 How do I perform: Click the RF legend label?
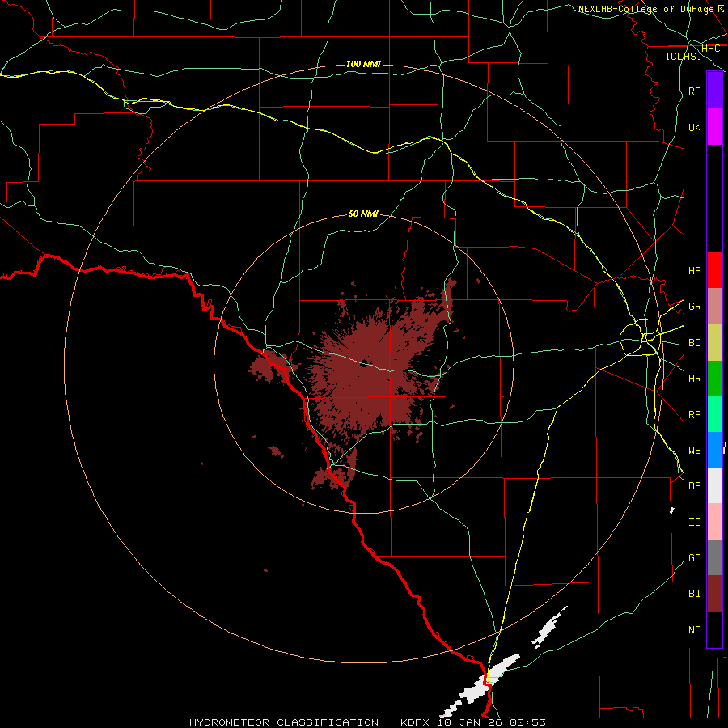click(695, 91)
